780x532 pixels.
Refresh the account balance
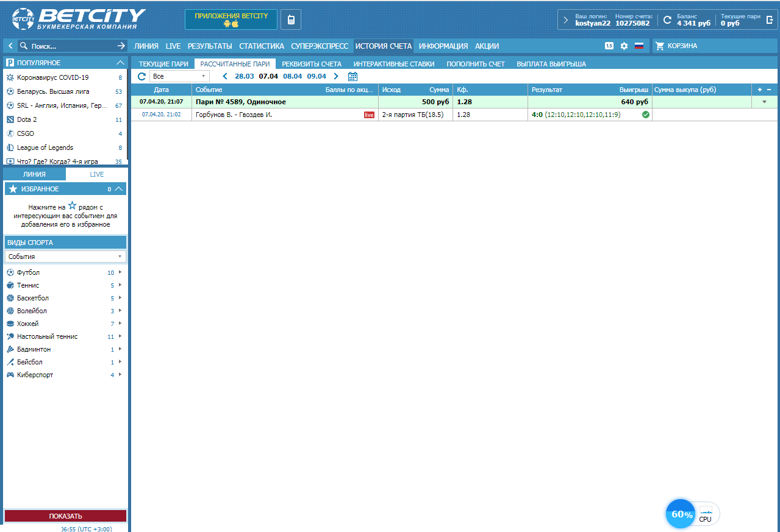pyautogui.click(x=667, y=20)
